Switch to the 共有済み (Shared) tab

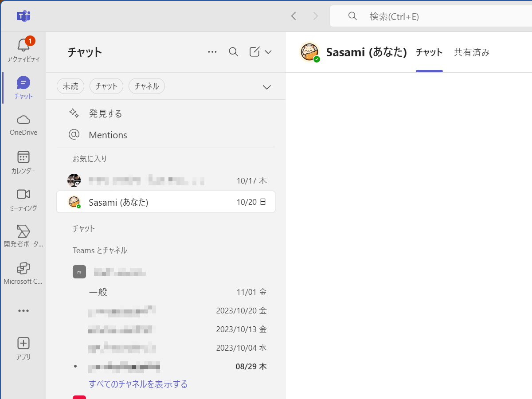point(471,52)
